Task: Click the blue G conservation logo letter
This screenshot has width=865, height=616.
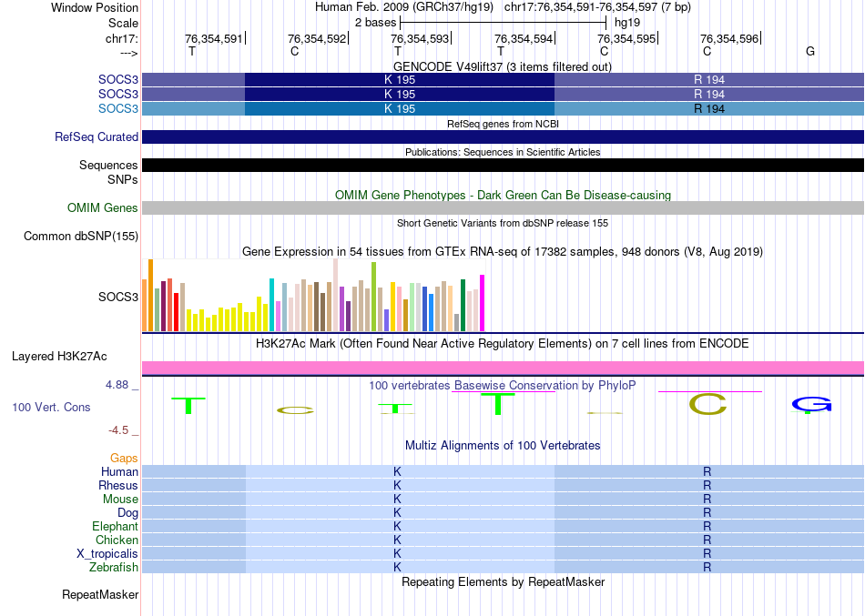Action: coord(811,405)
